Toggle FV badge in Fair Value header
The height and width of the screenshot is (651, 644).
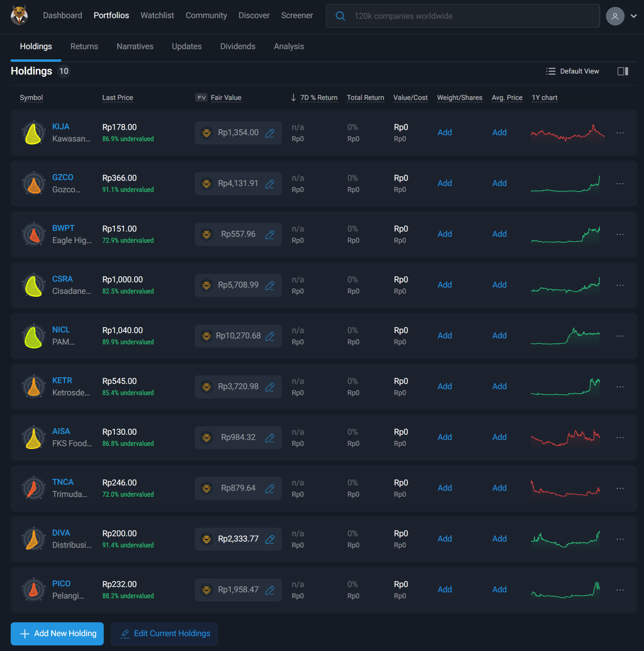pos(201,98)
